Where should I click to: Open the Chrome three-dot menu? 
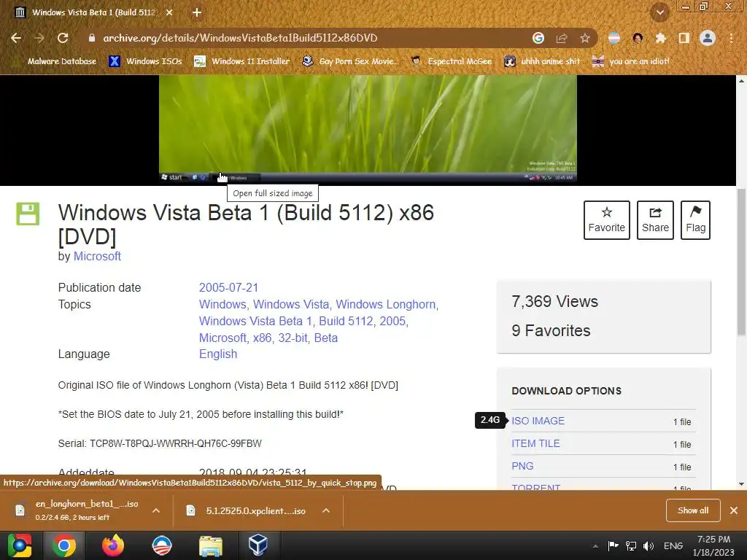point(731,38)
